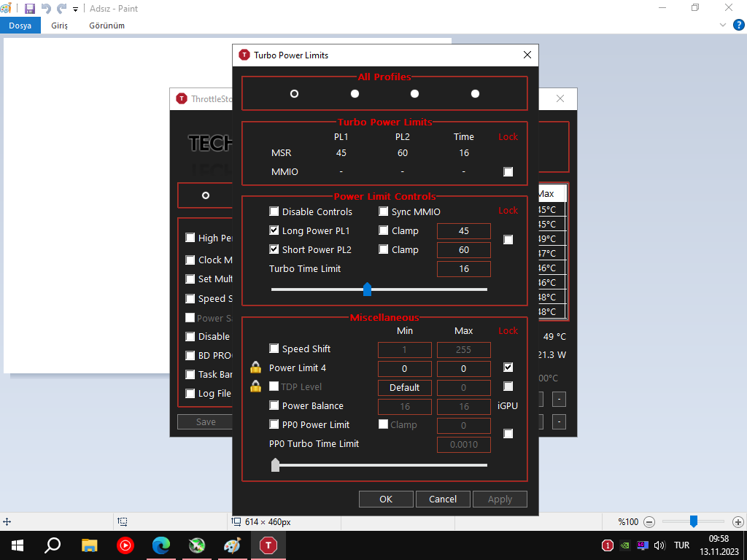Image resolution: width=747 pixels, height=560 pixels.
Task: Click the Apply button
Action: click(x=500, y=499)
